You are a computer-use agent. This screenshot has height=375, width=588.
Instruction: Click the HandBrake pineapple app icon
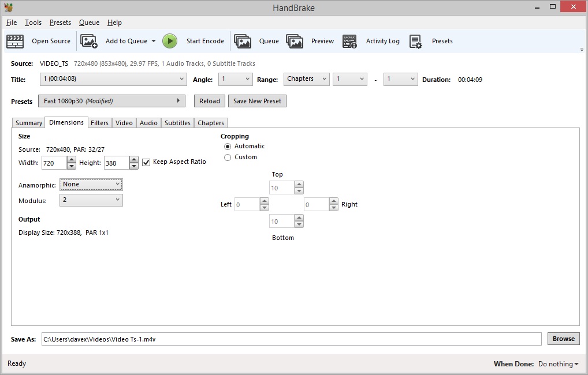click(x=8, y=7)
